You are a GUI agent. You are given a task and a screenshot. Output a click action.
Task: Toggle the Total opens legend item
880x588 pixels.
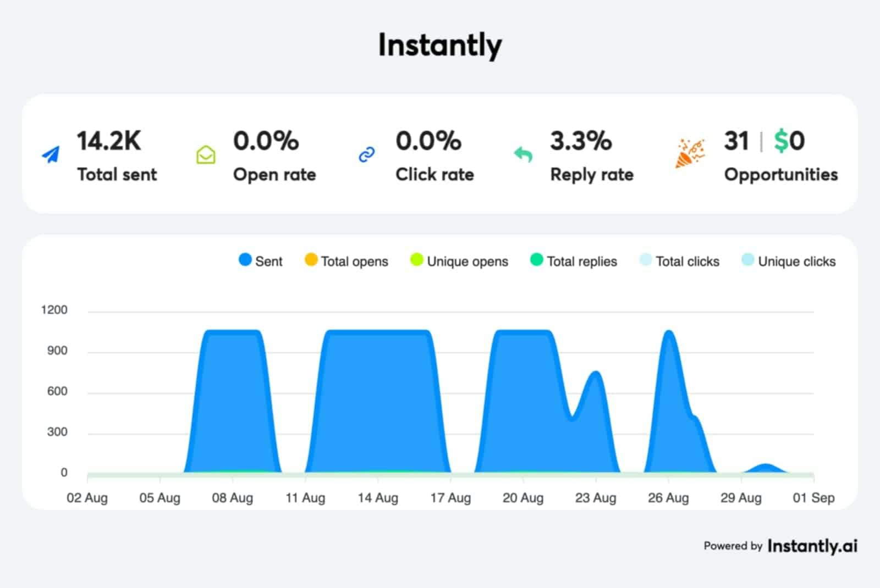coord(346,261)
